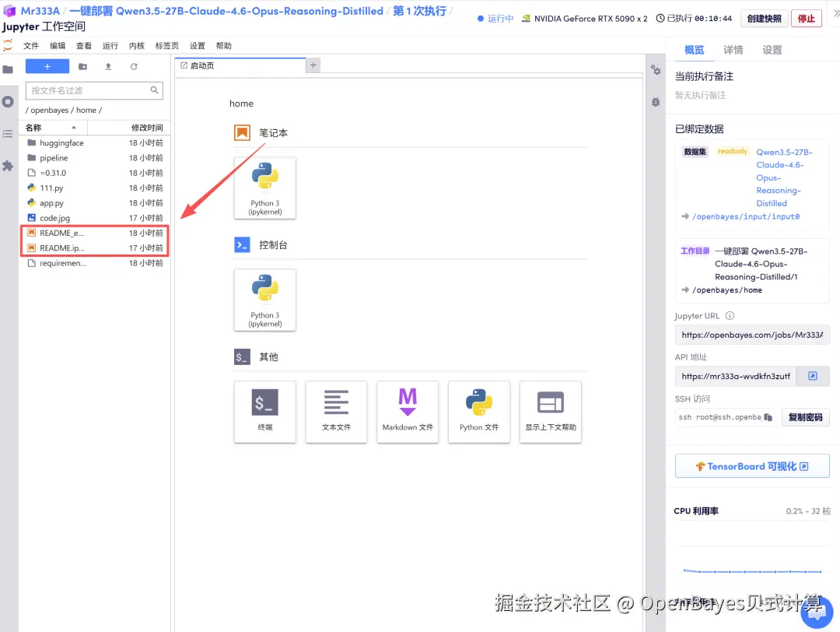Click the info icon beside Jupyter URL
The image size is (840, 632).
730,316
